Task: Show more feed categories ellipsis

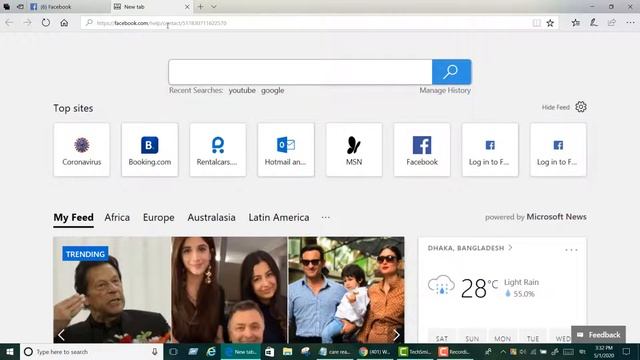Action: pos(325,218)
